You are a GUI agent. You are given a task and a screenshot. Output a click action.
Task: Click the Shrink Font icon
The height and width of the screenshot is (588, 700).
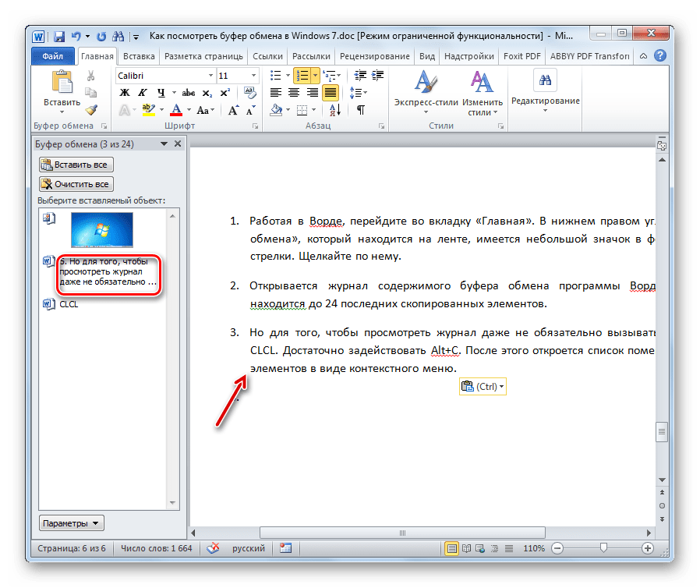coord(251,110)
